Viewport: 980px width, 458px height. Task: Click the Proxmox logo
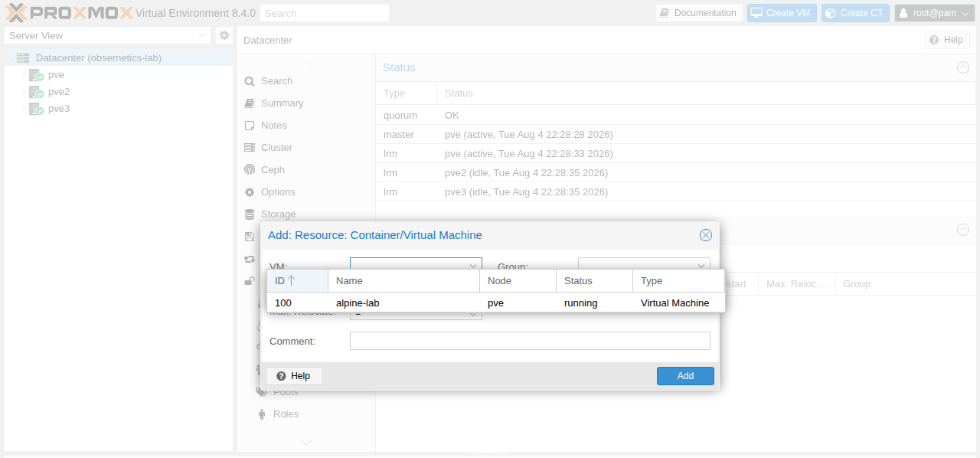pos(69,13)
